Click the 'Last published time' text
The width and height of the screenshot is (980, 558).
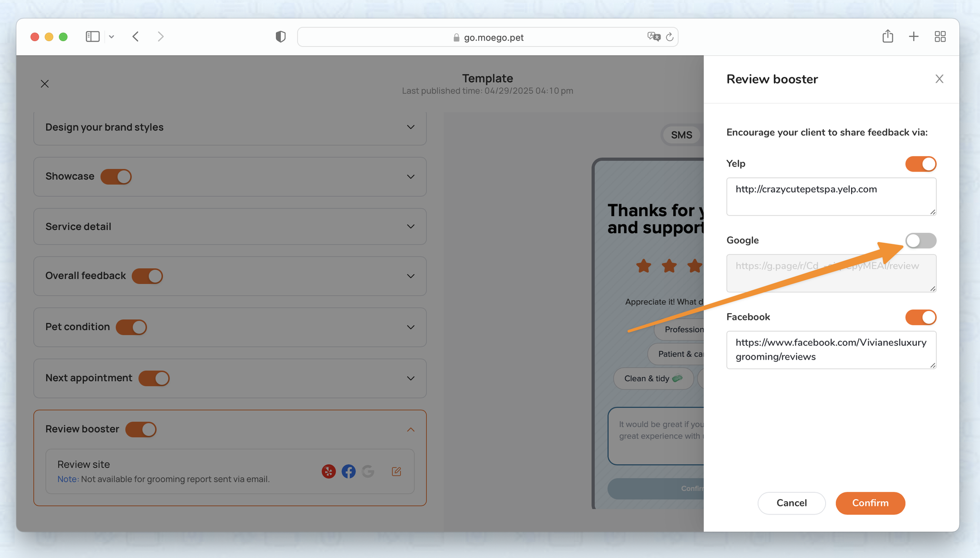488,91
